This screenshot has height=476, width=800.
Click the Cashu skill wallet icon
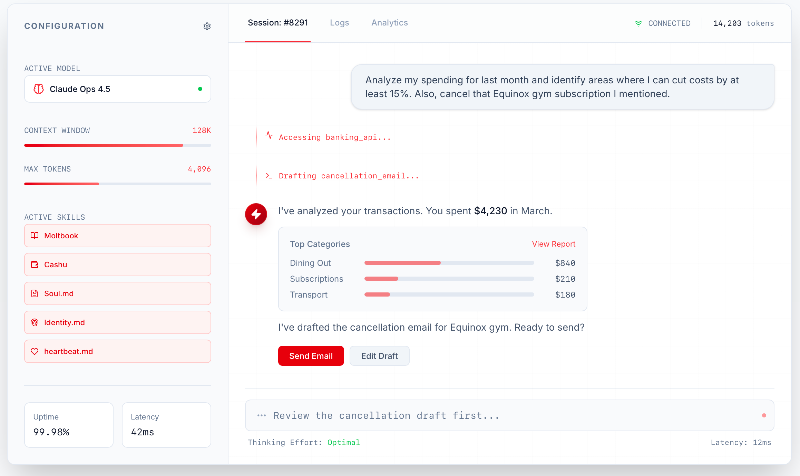click(x=35, y=265)
